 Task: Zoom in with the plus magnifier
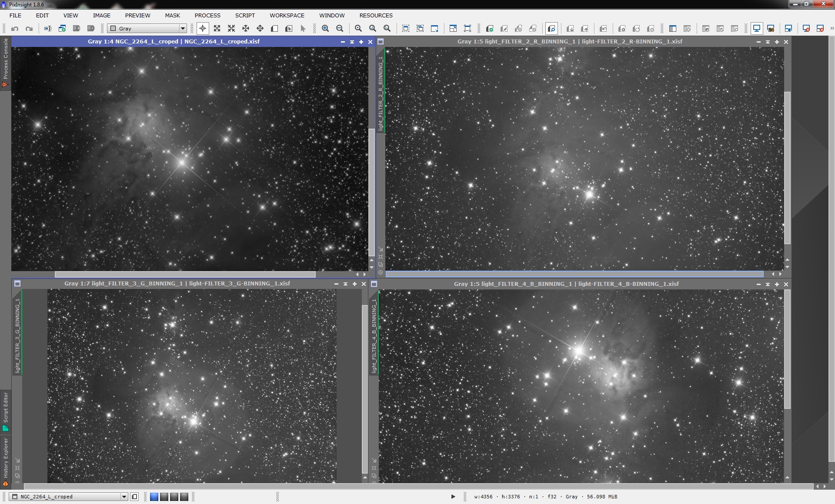click(325, 29)
